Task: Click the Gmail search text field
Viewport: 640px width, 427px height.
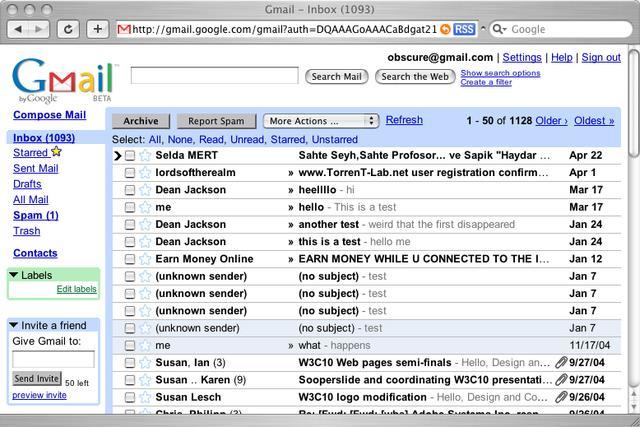Action: tap(215, 76)
